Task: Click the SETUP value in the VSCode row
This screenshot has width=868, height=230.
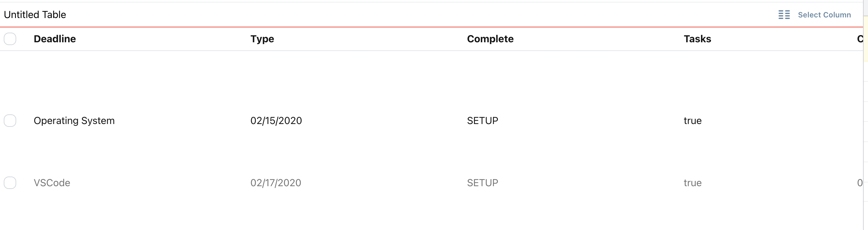Action: pos(483,182)
